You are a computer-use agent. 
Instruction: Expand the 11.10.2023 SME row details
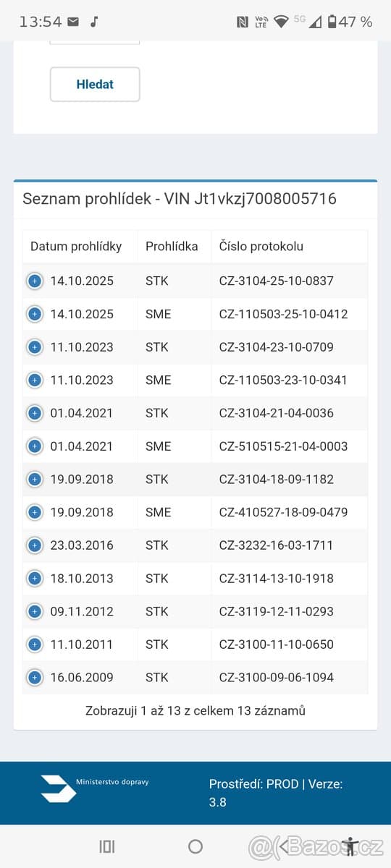(x=34, y=380)
